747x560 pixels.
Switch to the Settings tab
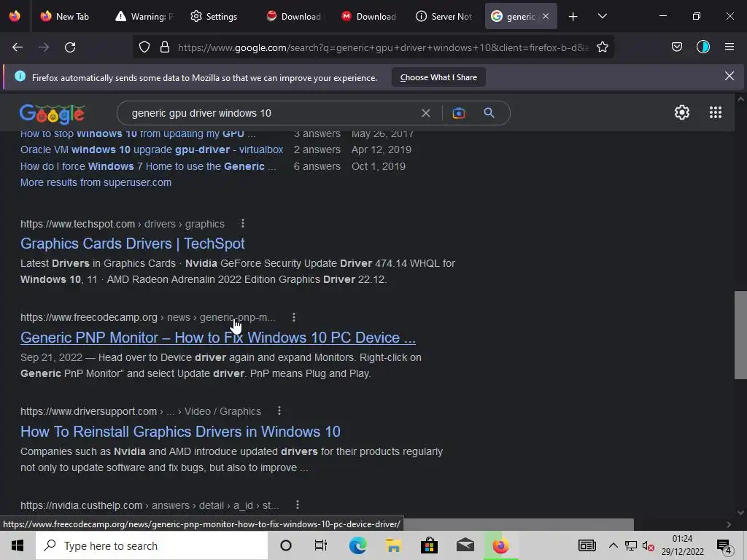214,16
